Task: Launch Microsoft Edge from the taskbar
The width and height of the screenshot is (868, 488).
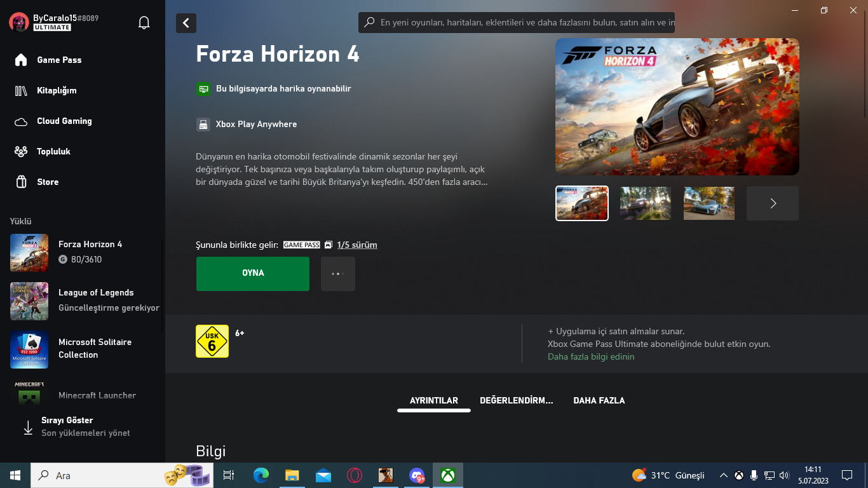Action: click(261, 475)
